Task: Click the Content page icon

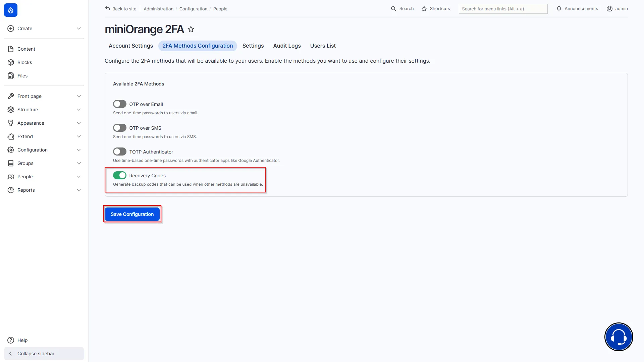Action: click(x=11, y=49)
